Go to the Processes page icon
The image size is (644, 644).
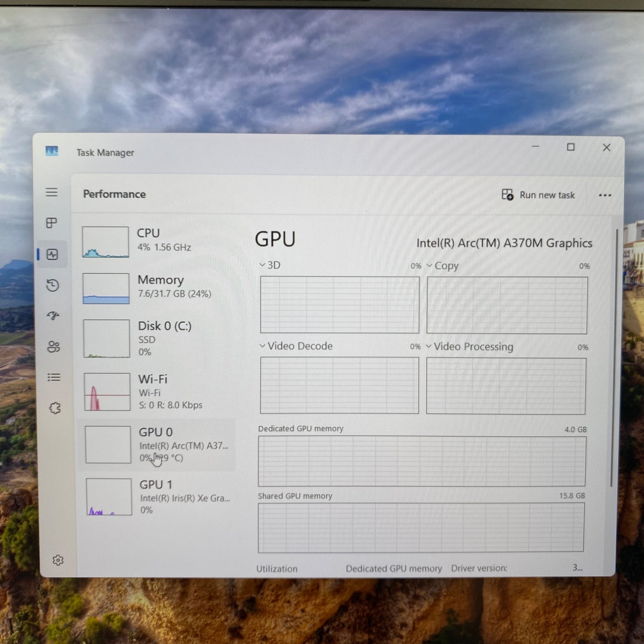coord(52,223)
